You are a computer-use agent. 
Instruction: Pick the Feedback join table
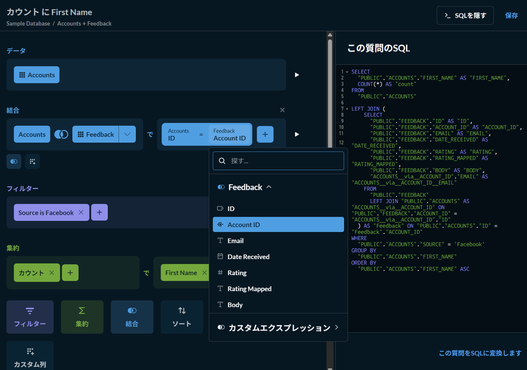(x=95, y=134)
